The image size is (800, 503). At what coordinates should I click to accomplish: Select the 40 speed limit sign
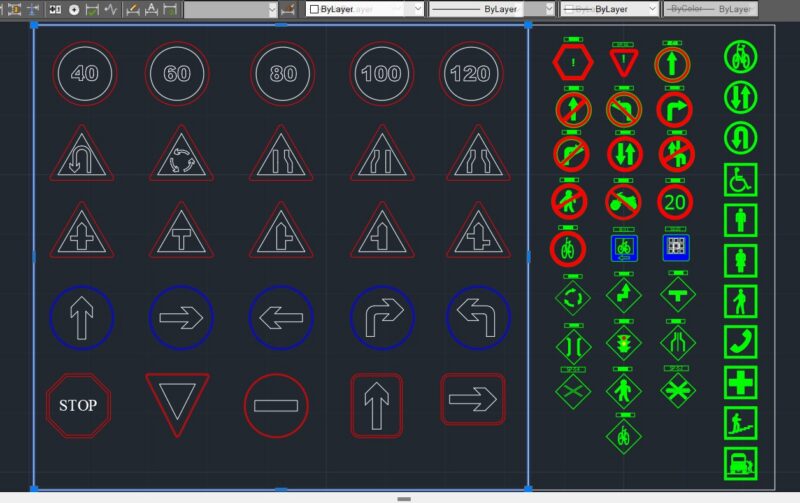coord(85,73)
